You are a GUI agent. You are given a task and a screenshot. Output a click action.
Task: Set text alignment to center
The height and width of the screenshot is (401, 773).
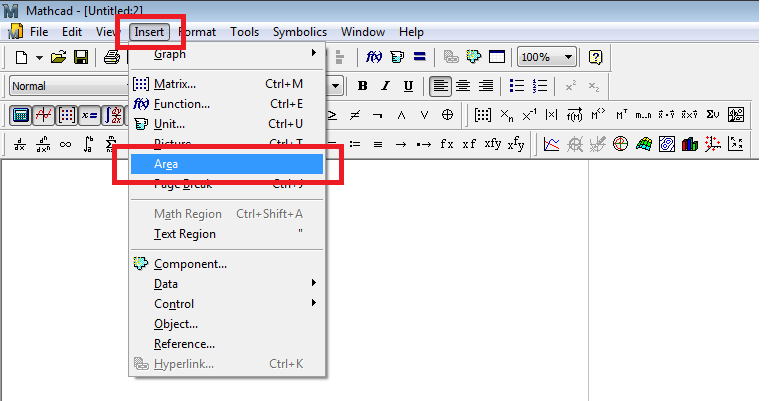pyautogui.click(x=463, y=86)
